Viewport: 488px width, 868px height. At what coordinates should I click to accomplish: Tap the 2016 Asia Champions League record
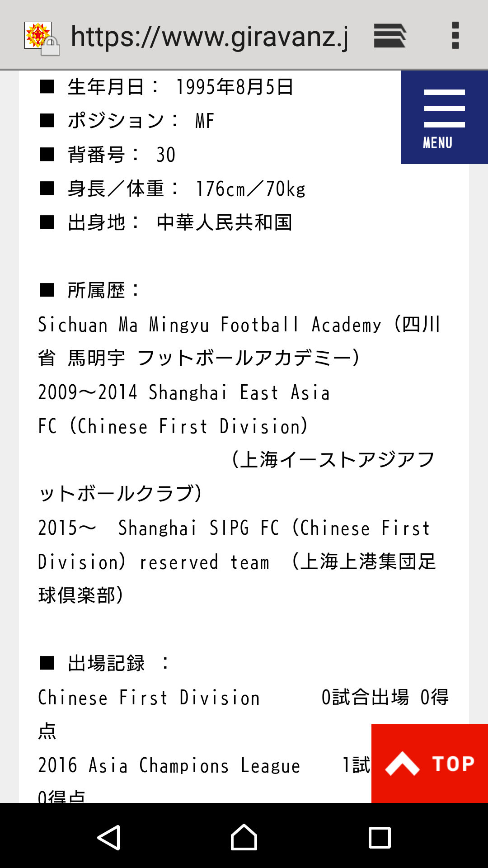(169, 765)
